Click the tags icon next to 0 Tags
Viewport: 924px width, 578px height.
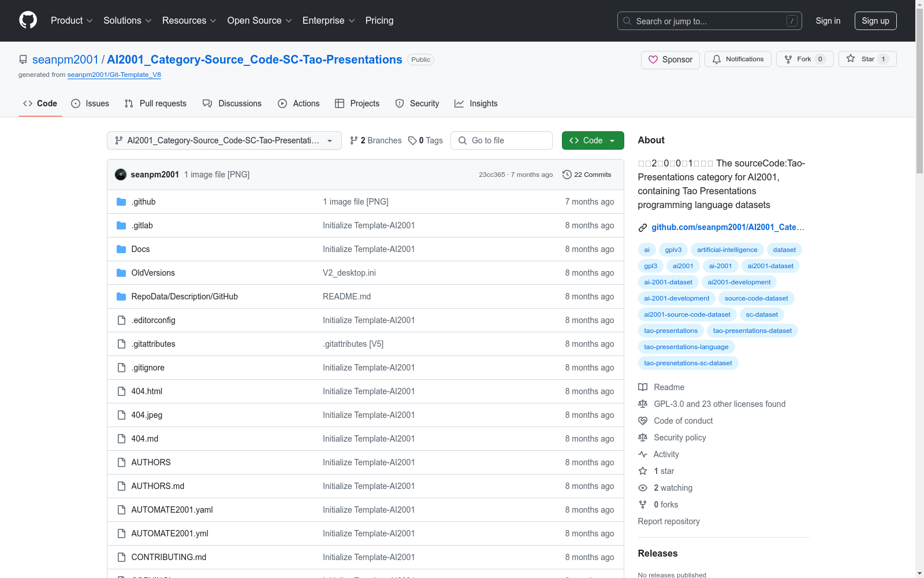coord(412,140)
